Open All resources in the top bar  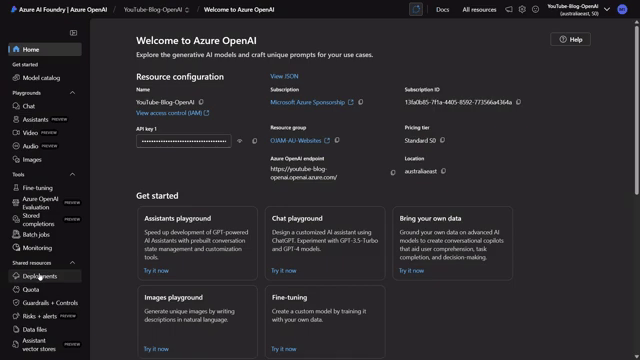coord(479,9)
